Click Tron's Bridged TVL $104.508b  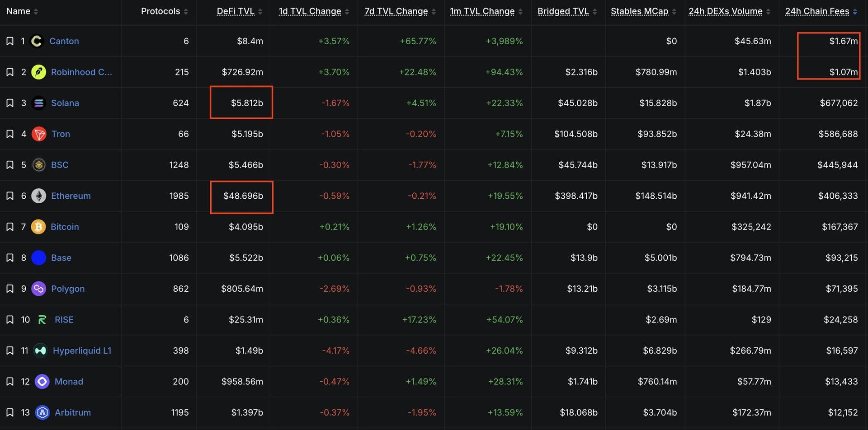click(x=576, y=134)
